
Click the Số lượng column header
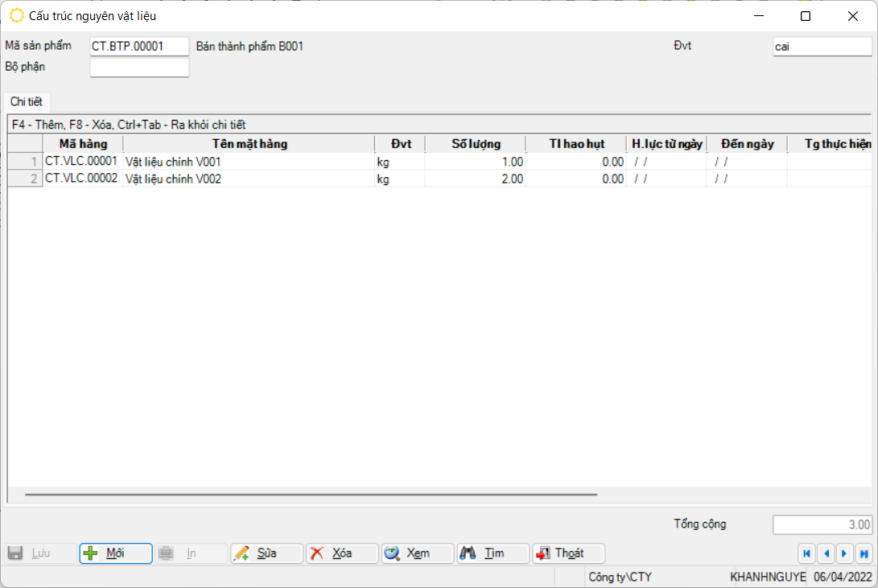(475, 144)
